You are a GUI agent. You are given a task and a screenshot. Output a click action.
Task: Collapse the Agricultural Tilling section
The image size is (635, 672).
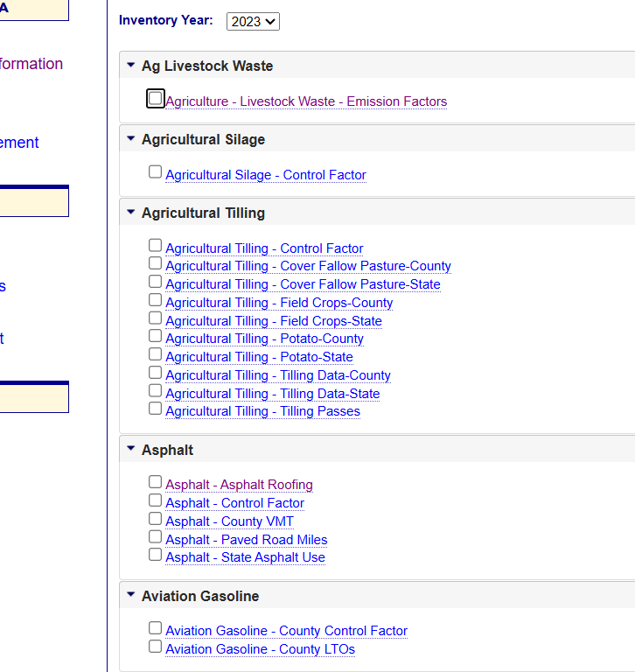[131, 213]
